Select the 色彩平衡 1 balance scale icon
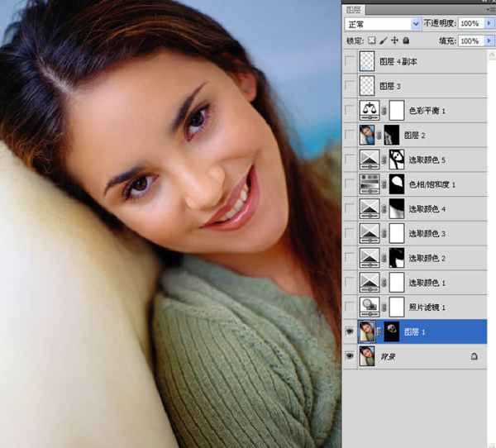 pyautogui.click(x=370, y=111)
